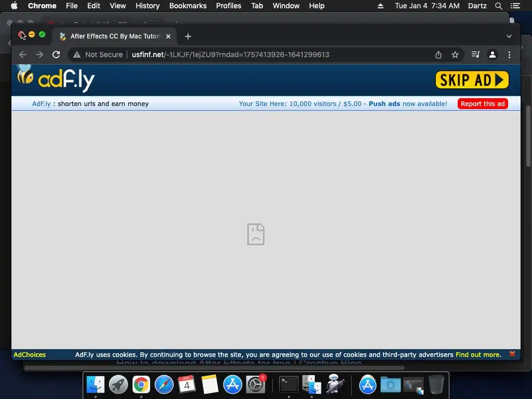This screenshot has width=532, height=399.
Task: Open the App Store icon beside the blue folder
Action: pyautogui.click(x=368, y=384)
